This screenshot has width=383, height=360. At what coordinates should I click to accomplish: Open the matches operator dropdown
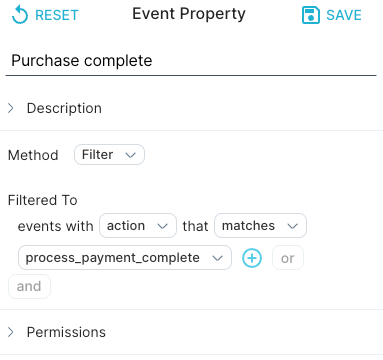tap(260, 226)
